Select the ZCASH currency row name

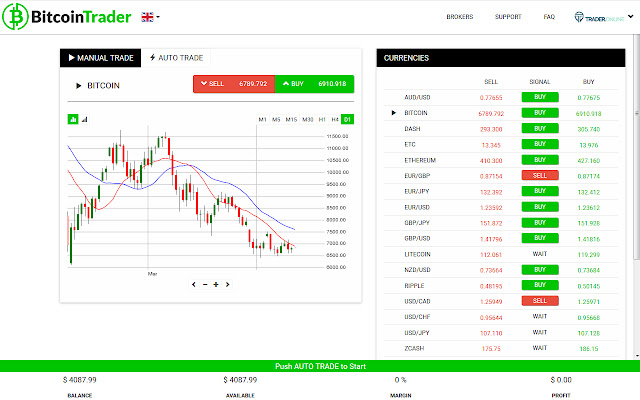click(x=414, y=348)
